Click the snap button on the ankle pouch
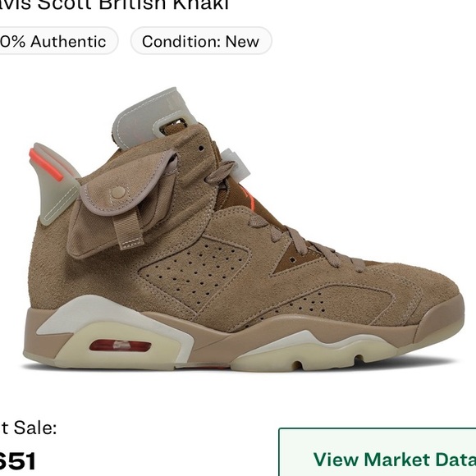 (x=118, y=192)
